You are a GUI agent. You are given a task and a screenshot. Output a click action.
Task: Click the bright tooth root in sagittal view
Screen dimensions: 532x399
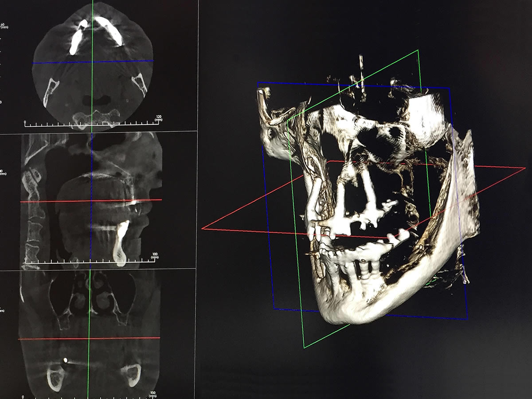tap(121, 239)
